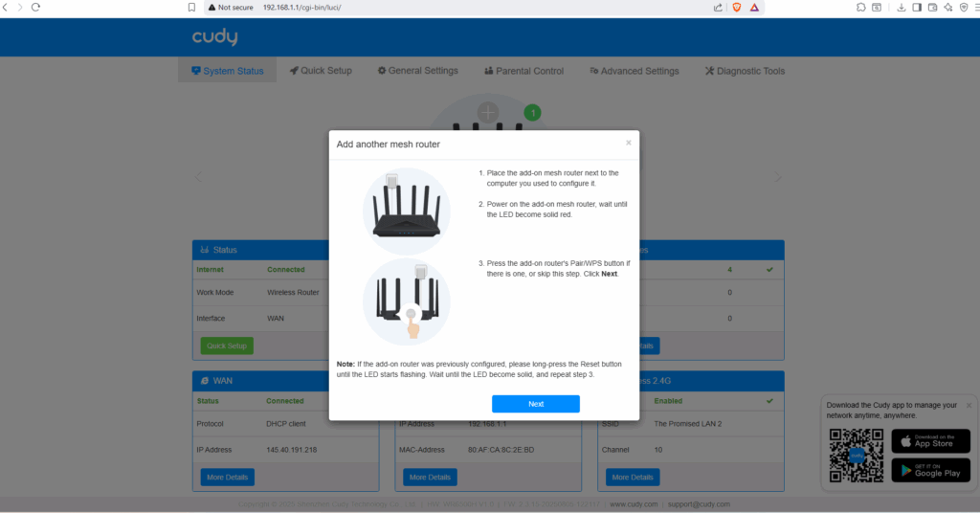Click the green badge showing 1 device
Image resolution: width=980 pixels, height=513 pixels.
pyautogui.click(x=532, y=113)
